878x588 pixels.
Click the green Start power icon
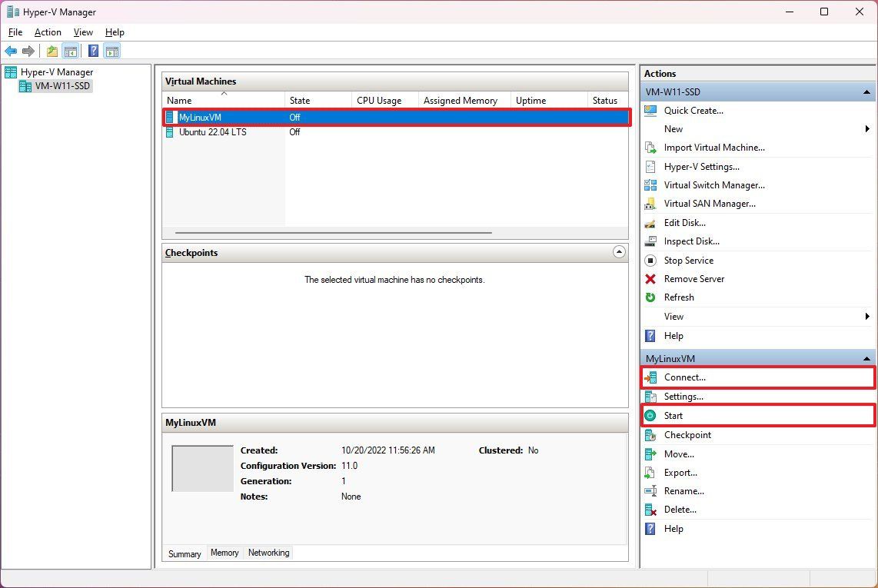click(x=650, y=416)
